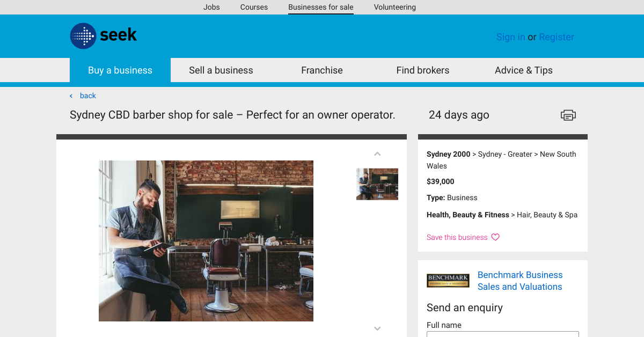
Task: Click the heart icon to save this business
Action: (495, 237)
